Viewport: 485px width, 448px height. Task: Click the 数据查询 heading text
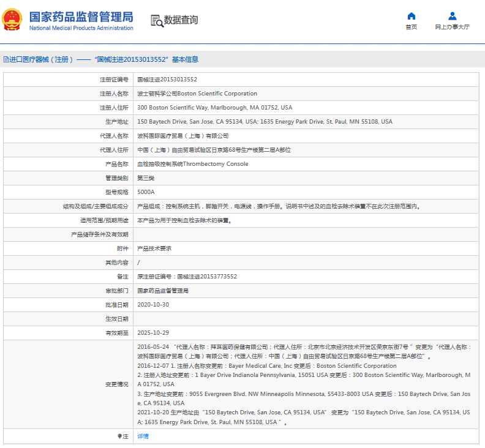coord(181,20)
